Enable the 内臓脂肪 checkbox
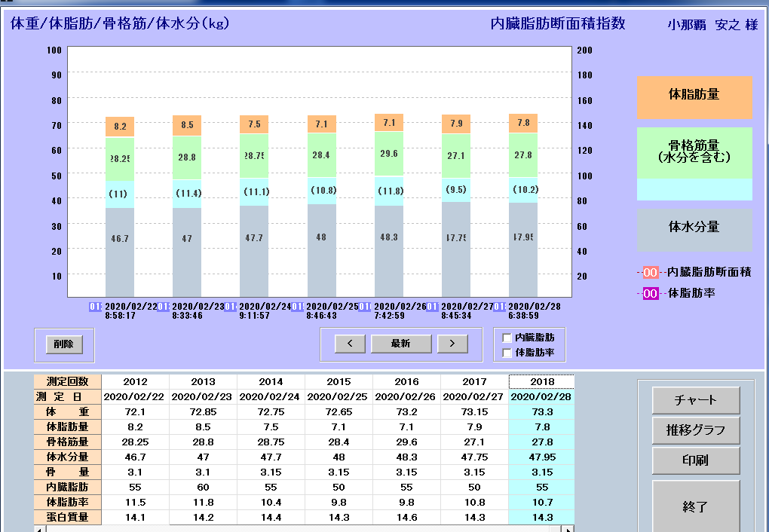 click(x=507, y=338)
